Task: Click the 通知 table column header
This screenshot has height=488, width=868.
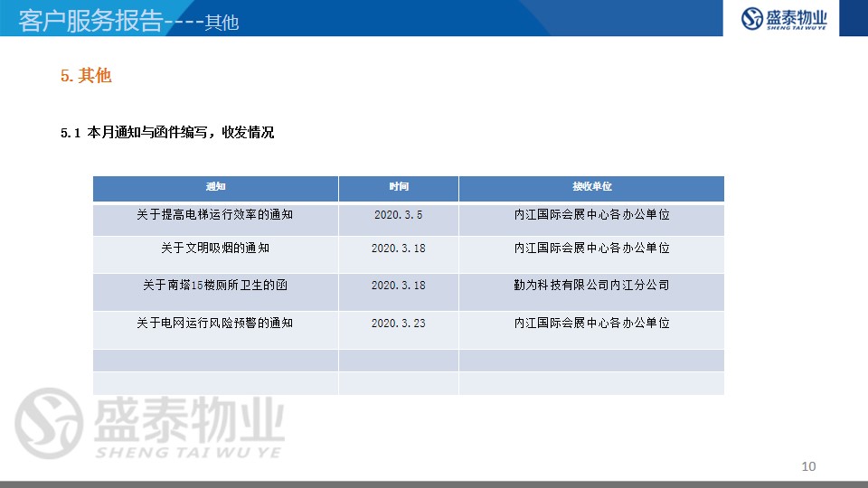Action: [x=215, y=187]
